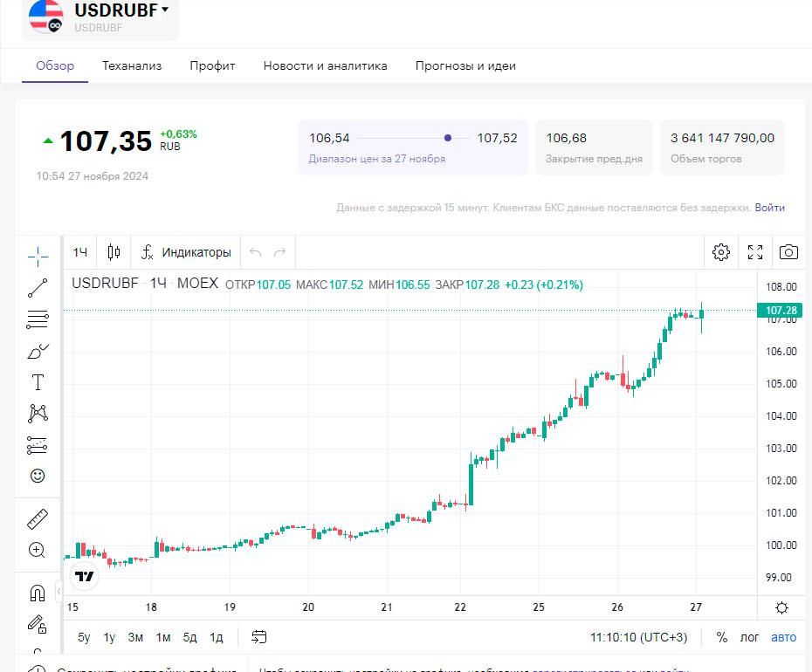The width and height of the screenshot is (812, 672).
Task: Open chart settings gear
Action: coord(721,252)
